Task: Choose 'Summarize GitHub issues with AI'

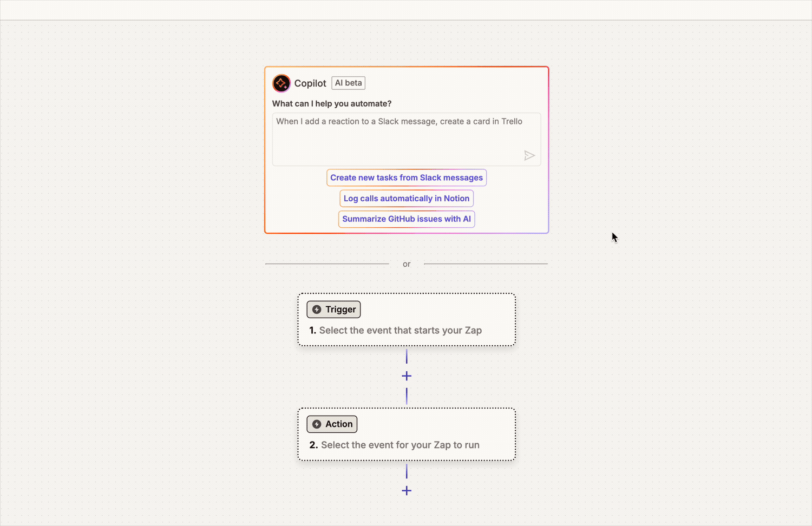Action: (x=406, y=219)
